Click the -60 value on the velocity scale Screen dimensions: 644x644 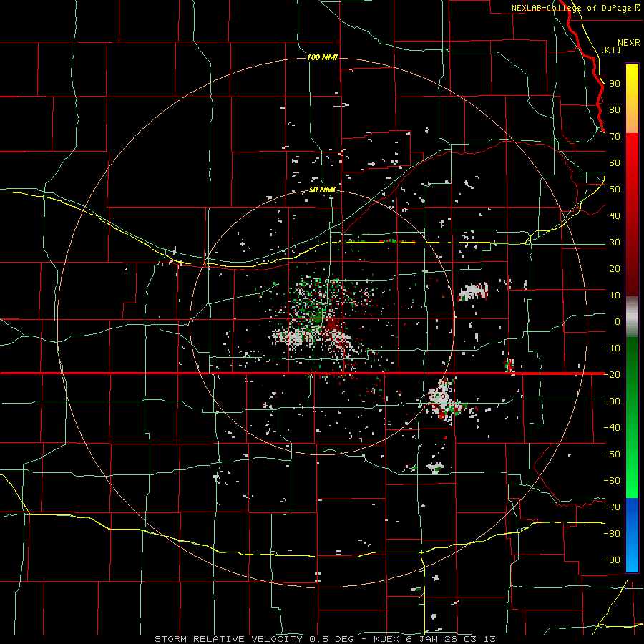pos(612,481)
